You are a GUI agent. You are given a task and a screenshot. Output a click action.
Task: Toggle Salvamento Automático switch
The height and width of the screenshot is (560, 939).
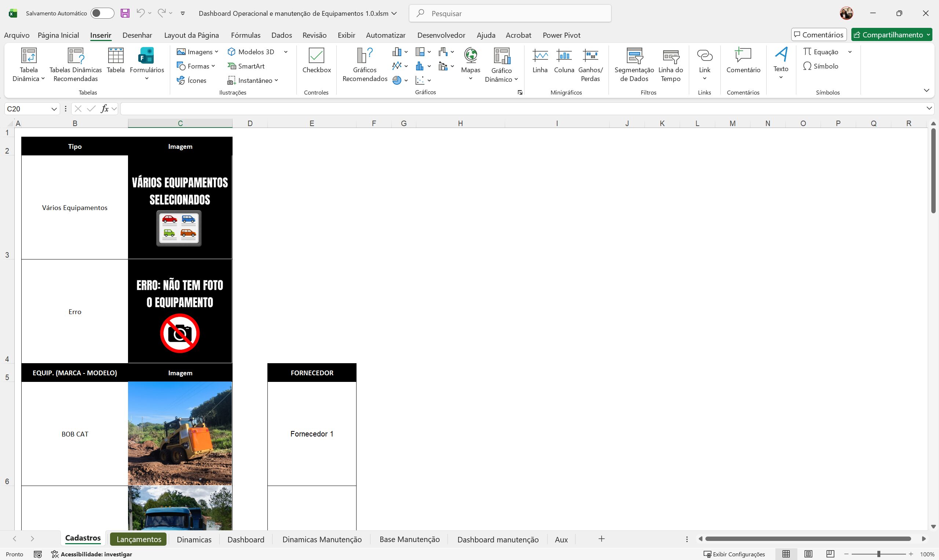[x=102, y=13]
